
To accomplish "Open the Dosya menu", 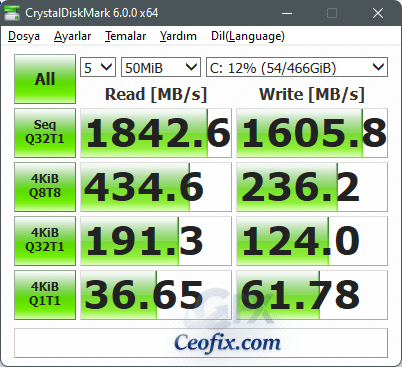I will pyautogui.click(x=24, y=36).
